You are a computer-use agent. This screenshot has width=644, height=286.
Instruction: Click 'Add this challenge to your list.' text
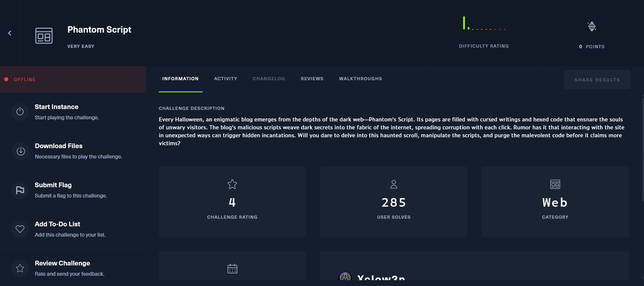click(x=70, y=235)
